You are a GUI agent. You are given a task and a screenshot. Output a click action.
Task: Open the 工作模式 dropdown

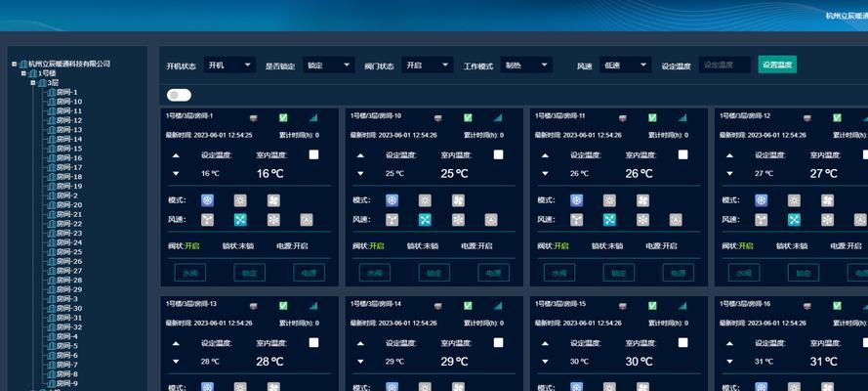point(526,65)
